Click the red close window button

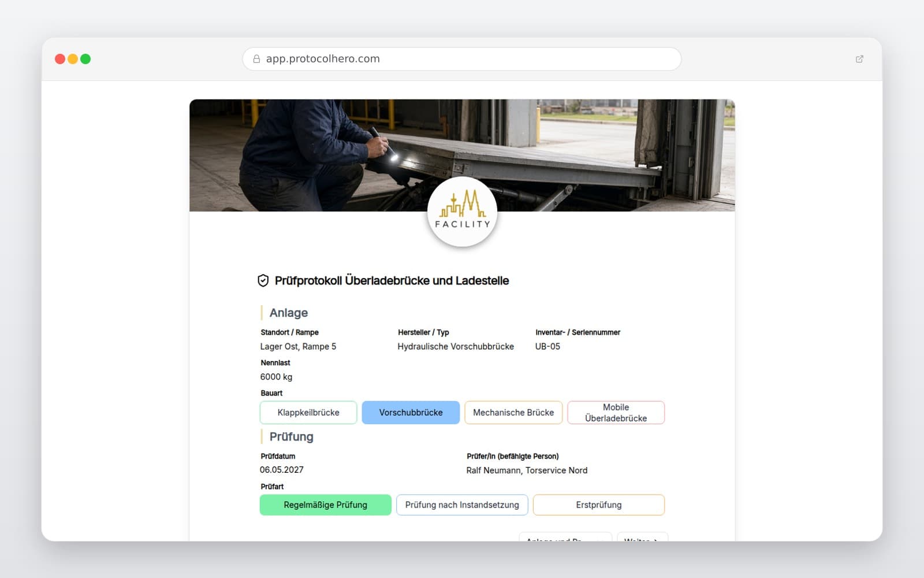(x=60, y=59)
